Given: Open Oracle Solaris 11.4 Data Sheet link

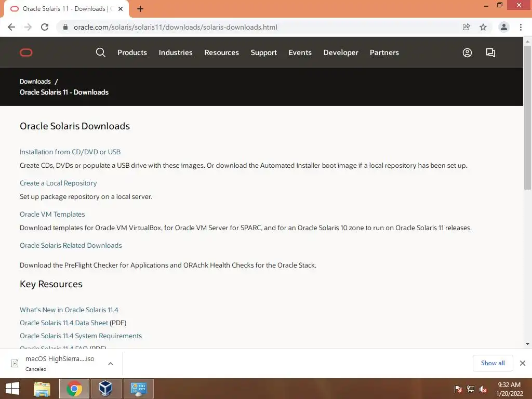Looking at the screenshot, I should coord(64,323).
